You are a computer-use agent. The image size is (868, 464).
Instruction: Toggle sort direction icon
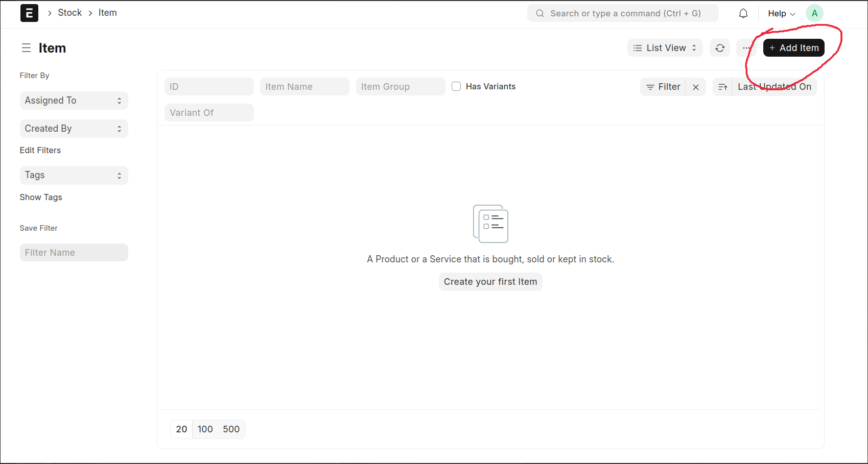[x=722, y=87]
